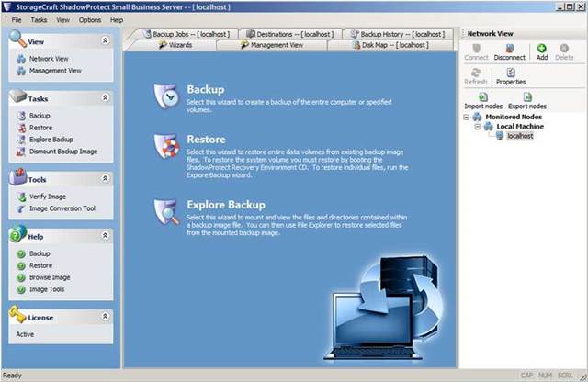Image resolution: width=588 pixels, height=382 pixels.
Task: Click Network View link in View panel
Action: 49,59
